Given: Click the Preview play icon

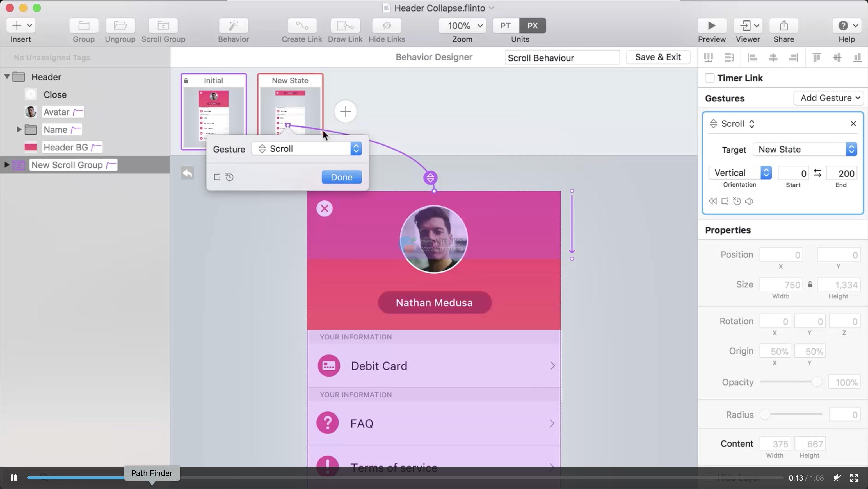Looking at the screenshot, I should coord(711,26).
